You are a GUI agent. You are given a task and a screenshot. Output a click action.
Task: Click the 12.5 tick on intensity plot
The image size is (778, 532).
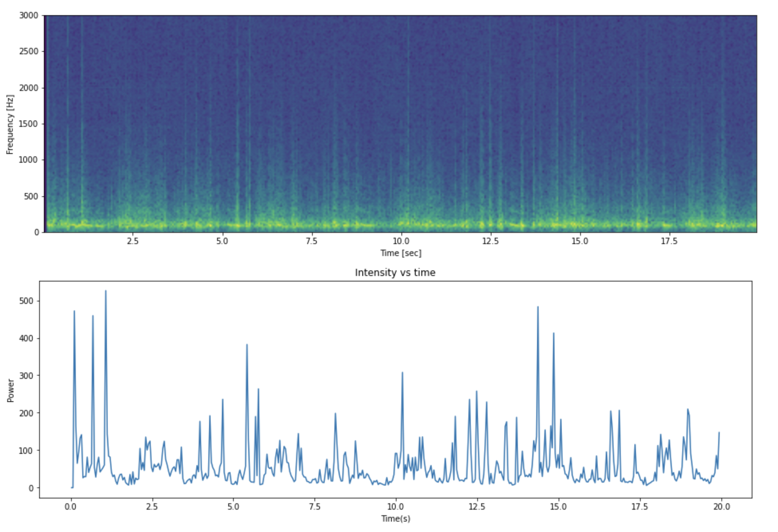(x=477, y=507)
